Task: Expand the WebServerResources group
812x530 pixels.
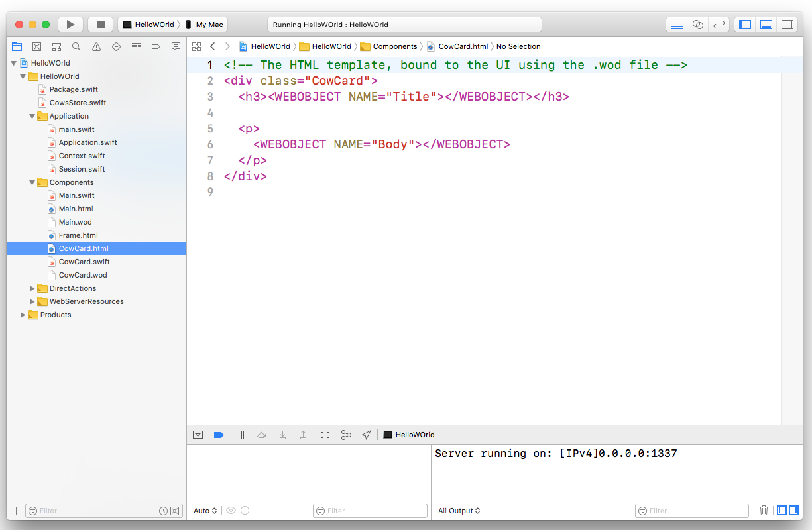Action: (32, 301)
